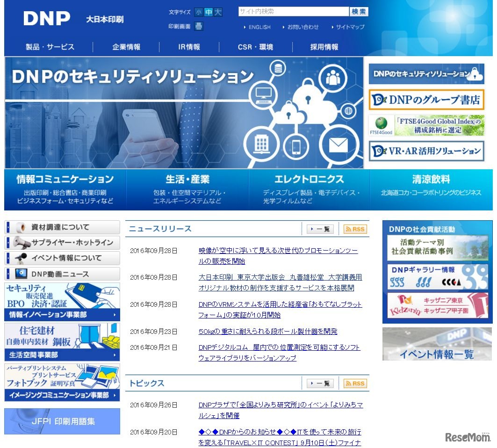Viewport: 497px width, 448px height.
Task: Open IR情報 menu
Action: point(189,47)
